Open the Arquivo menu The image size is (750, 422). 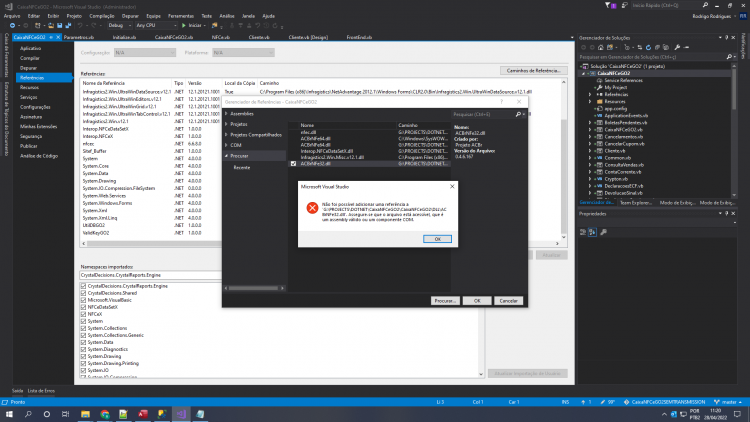click(12, 16)
